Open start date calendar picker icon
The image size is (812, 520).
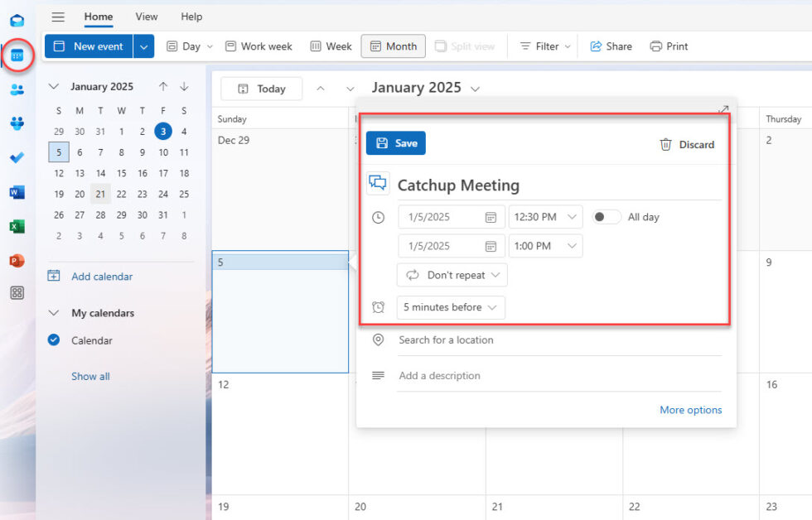tap(491, 217)
